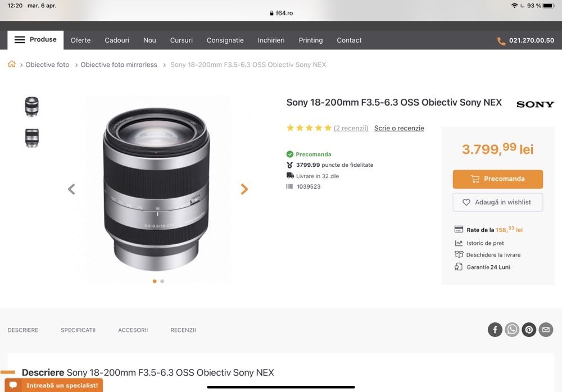The height and width of the screenshot is (392, 562).
Task: Go home via the breadcrumb house icon
Action: pos(12,64)
